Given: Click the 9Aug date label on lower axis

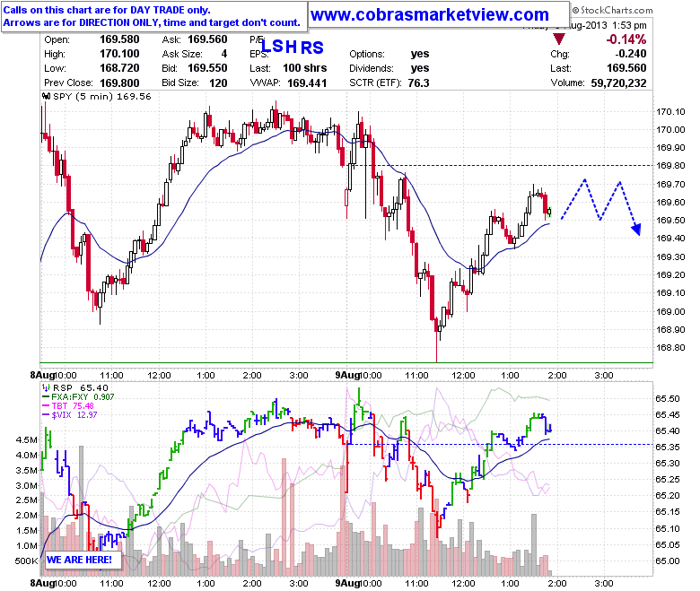Looking at the screenshot, I should point(348,583).
